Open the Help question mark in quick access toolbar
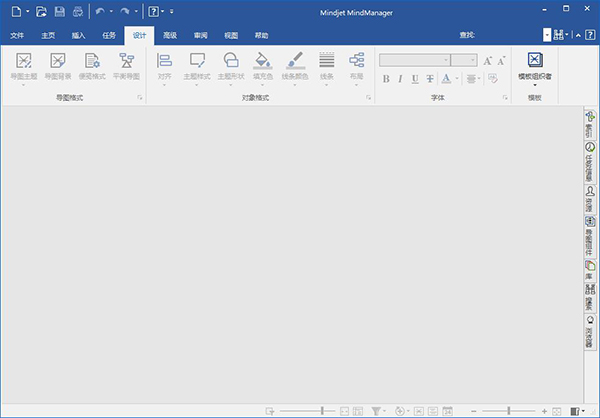The image size is (600, 418). (153, 11)
